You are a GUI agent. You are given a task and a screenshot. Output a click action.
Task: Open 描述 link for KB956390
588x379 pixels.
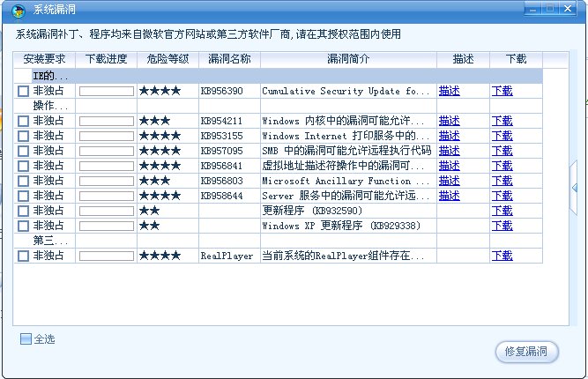coord(450,91)
